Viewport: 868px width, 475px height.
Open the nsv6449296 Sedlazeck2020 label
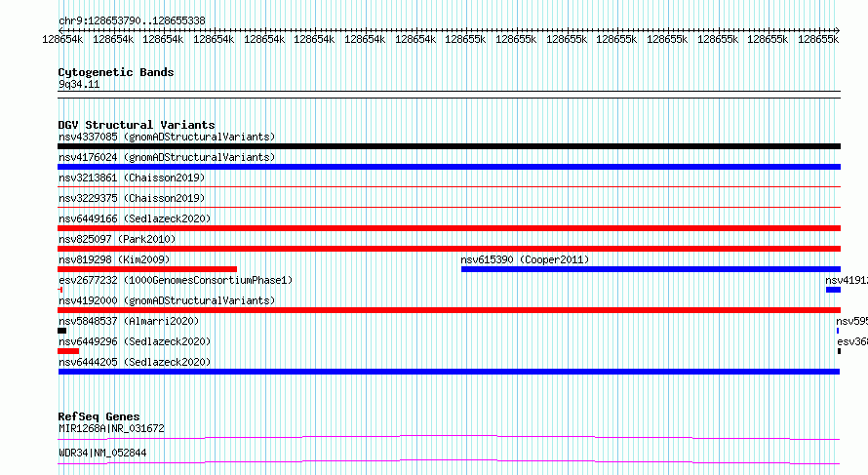pyautogui.click(x=135, y=341)
